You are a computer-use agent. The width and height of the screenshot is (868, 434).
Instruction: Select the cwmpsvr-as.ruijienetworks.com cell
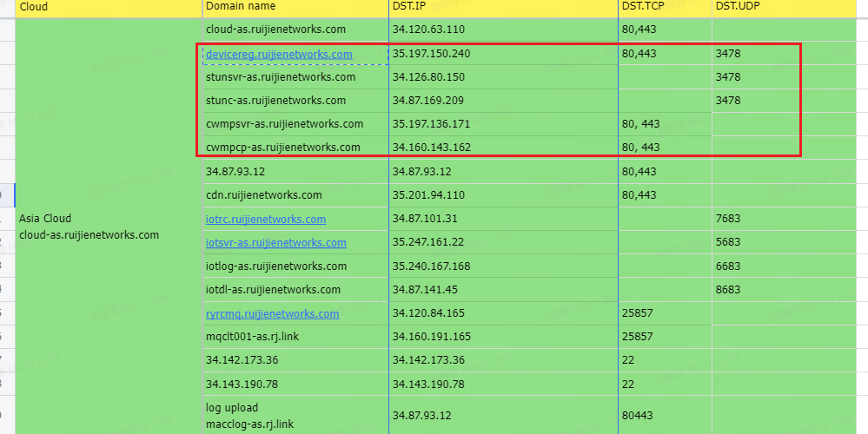coord(295,124)
